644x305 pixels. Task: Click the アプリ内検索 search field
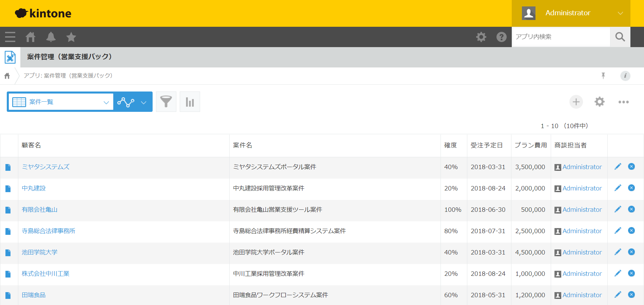coord(561,37)
